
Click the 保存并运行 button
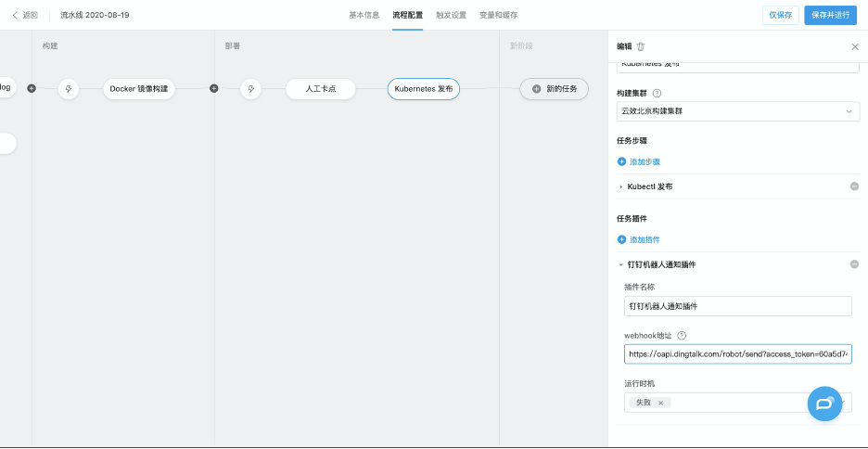click(830, 16)
